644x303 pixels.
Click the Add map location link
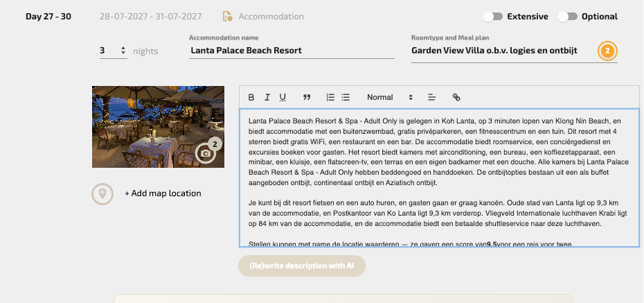pyautogui.click(x=163, y=193)
